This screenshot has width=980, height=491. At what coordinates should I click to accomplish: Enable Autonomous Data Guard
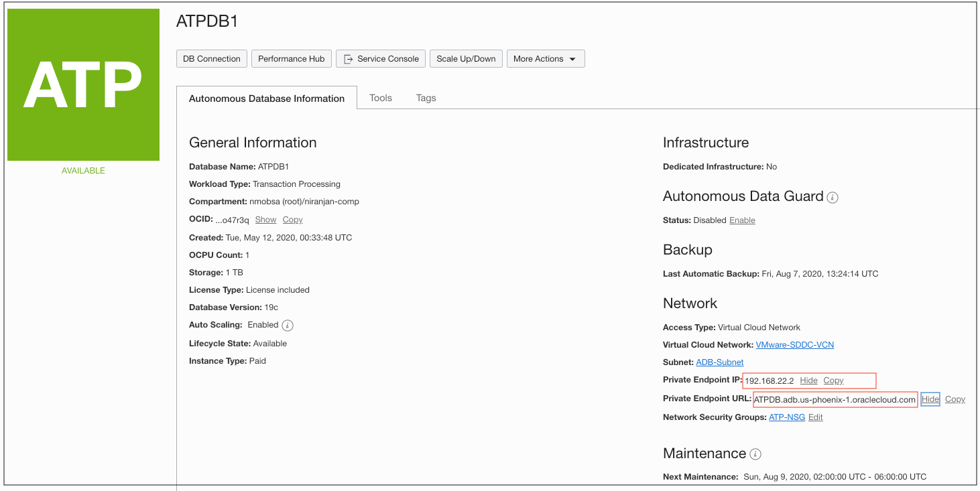click(742, 220)
